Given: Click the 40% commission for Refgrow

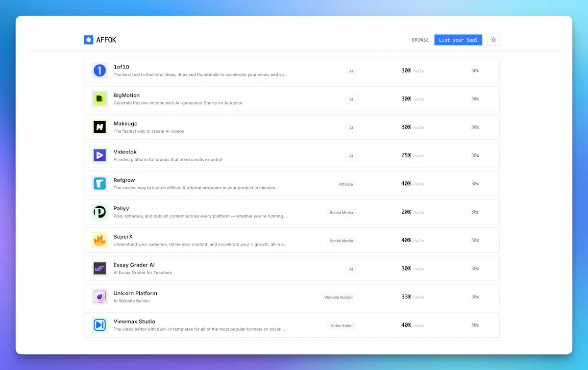Looking at the screenshot, I should 406,184.
